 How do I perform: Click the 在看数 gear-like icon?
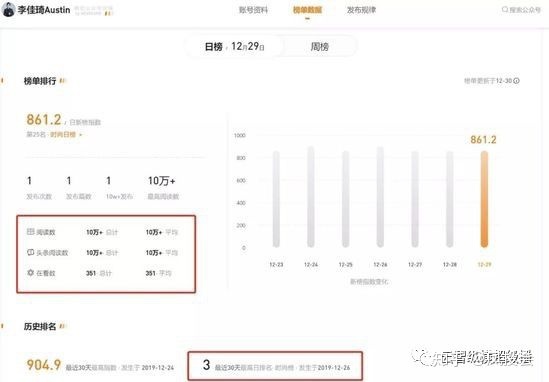[x=30, y=272]
